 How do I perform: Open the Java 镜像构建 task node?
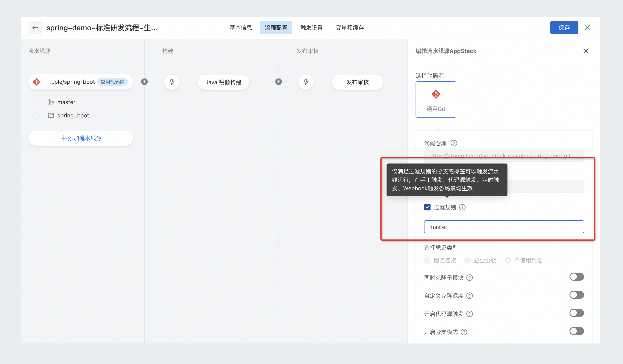coord(223,82)
